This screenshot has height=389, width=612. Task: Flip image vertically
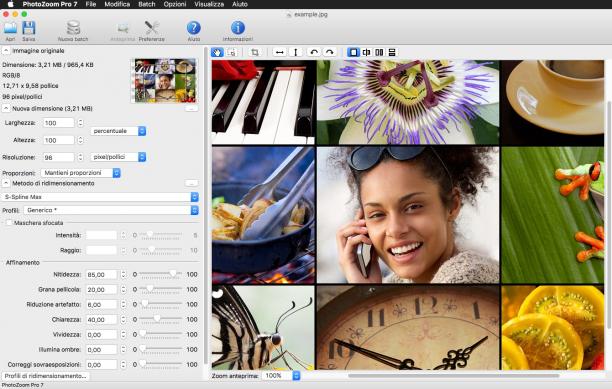295,52
